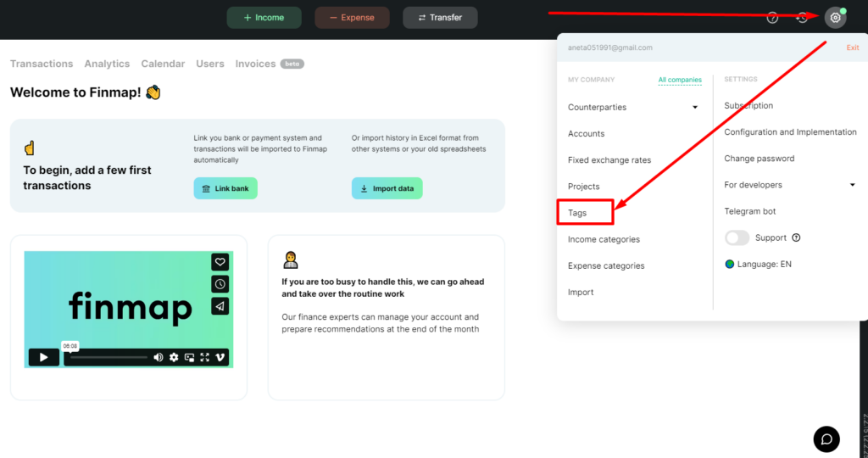Select the For developers label
Viewport: 868px width, 458px height.
click(x=753, y=185)
